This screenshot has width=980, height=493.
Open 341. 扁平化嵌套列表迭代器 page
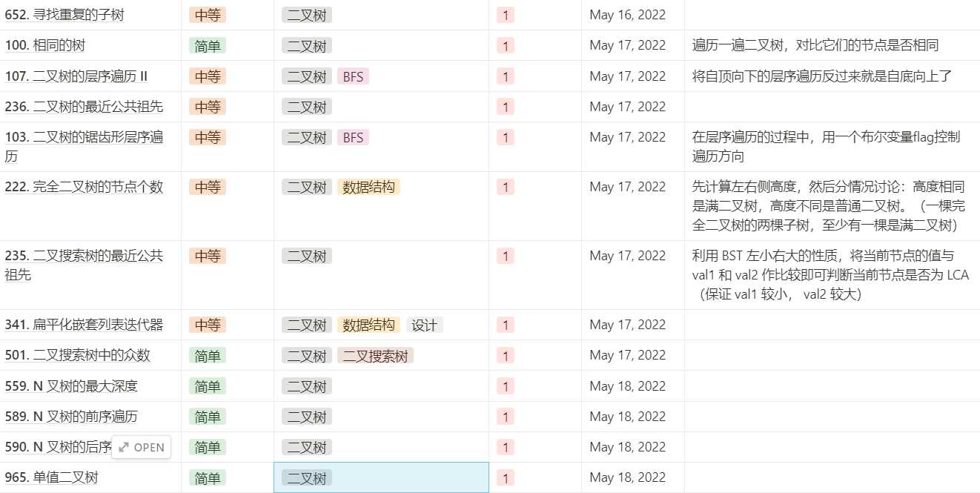(84, 325)
